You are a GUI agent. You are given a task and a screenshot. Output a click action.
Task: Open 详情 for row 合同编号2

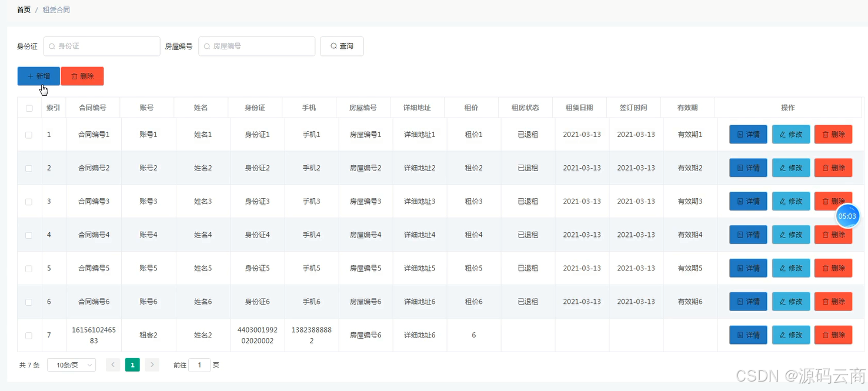[x=748, y=168]
